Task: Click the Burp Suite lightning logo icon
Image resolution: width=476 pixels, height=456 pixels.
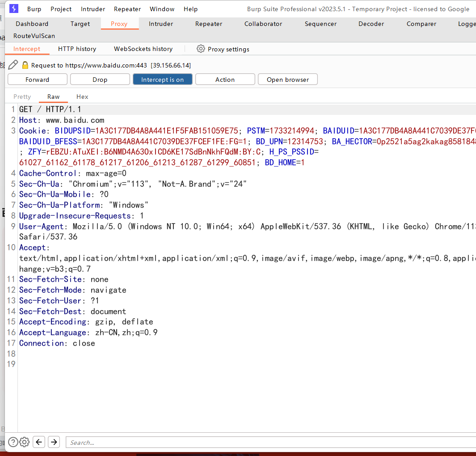Action: pos(14,8)
